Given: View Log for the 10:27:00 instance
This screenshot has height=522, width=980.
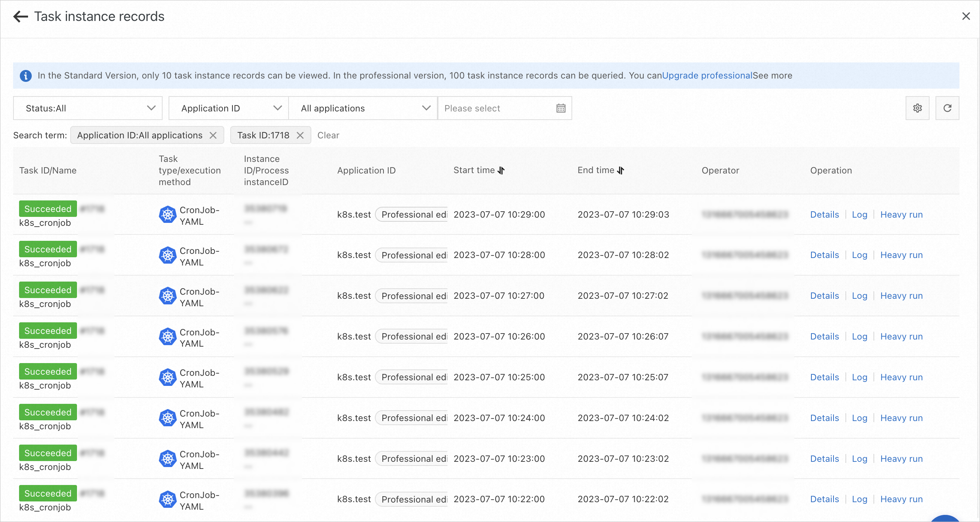Looking at the screenshot, I should (x=859, y=296).
